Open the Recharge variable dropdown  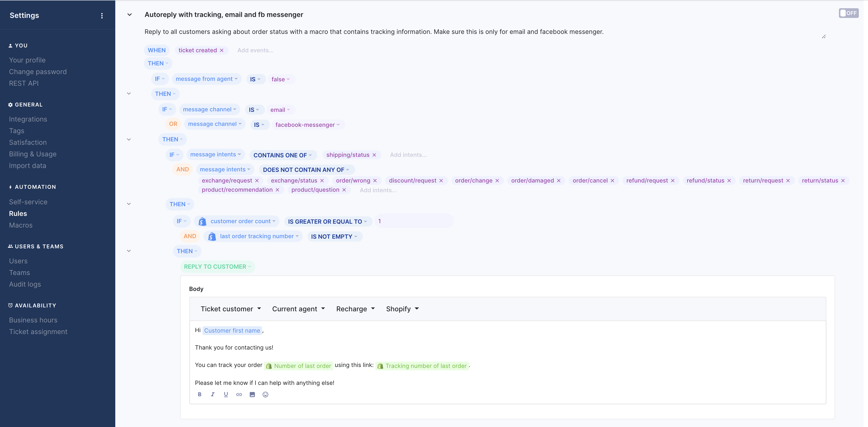(355, 309)
